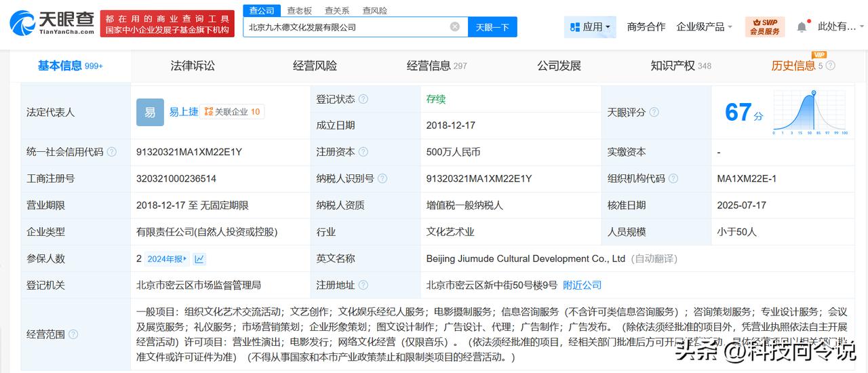Screen dimensions: 868x373
Task: Click help icon next to 登记状态
Action: pos(363,99)
